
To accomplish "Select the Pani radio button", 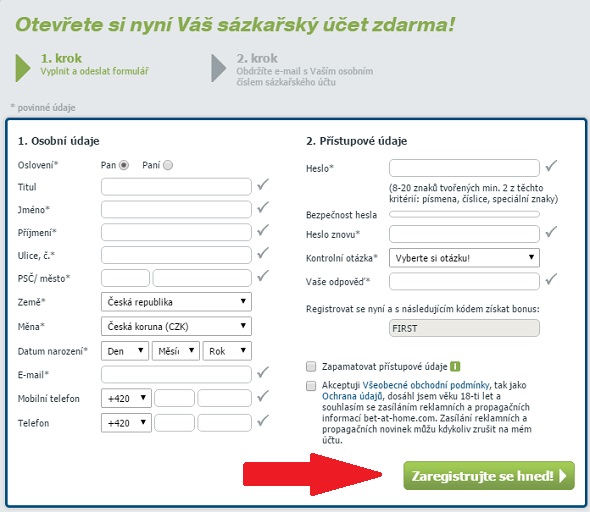I will (168, 165).
